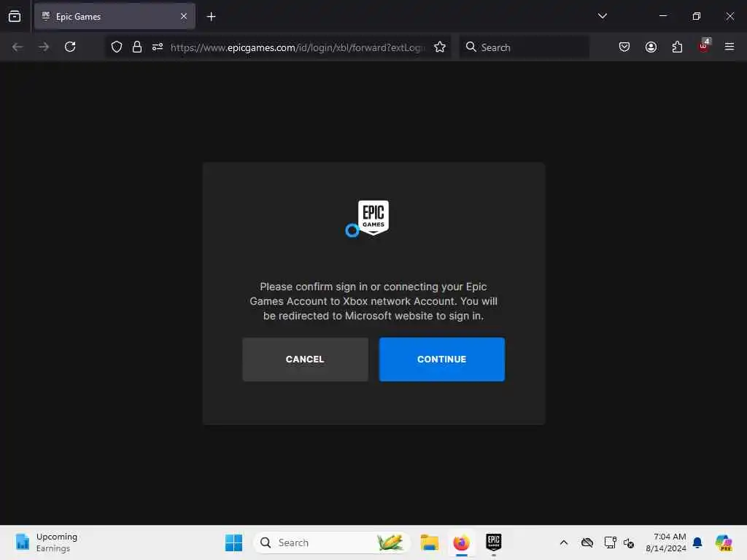Open Firefox View icon at top left
747x560 pixels.
(x=15, y=16)
